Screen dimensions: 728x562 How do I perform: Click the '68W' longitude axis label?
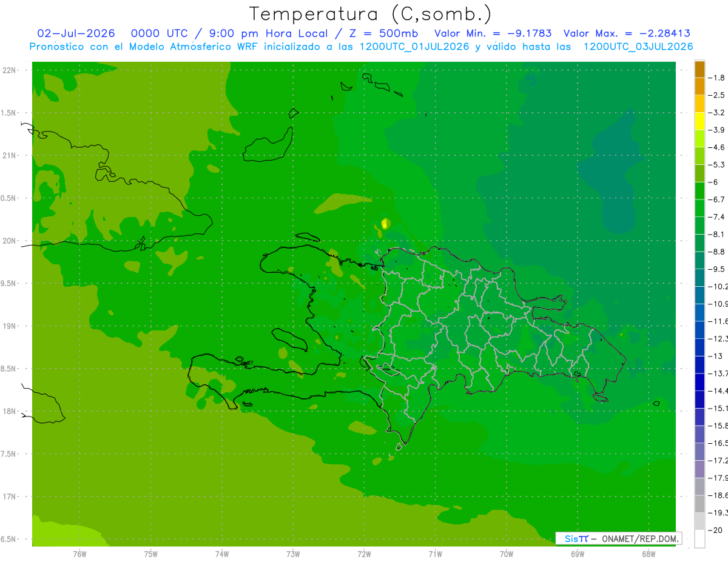coord(649,554)
